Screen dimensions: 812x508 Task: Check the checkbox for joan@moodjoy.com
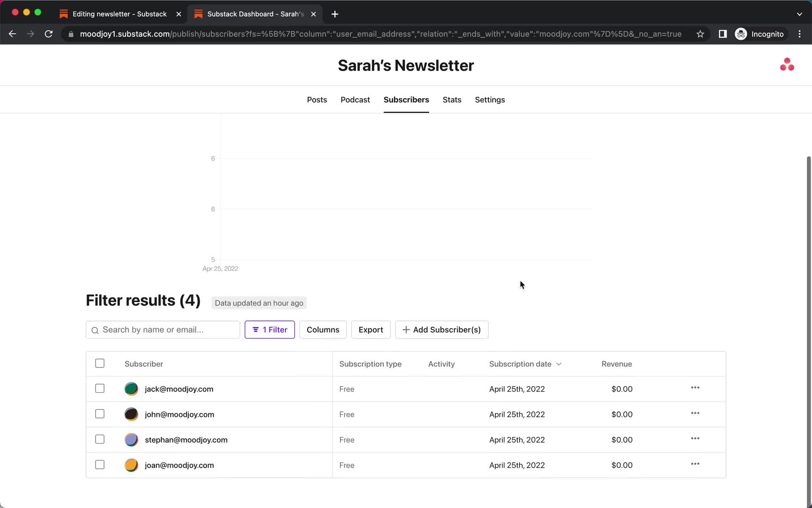(x=99, y=465)
